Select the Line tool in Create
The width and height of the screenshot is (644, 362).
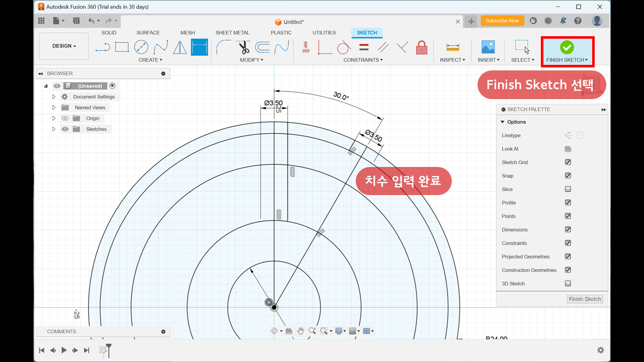[x=103, y=47]
